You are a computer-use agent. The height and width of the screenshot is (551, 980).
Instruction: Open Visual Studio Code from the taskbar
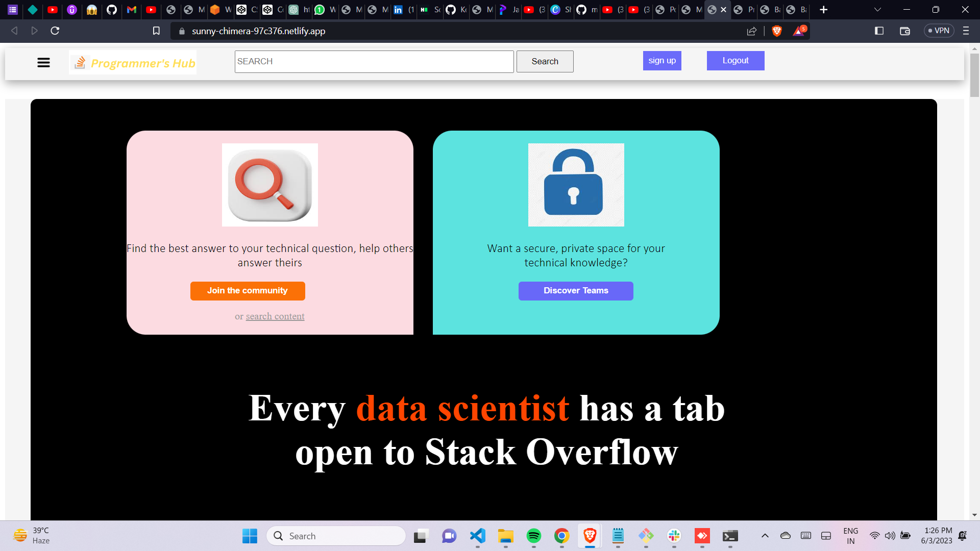point(477,536)
